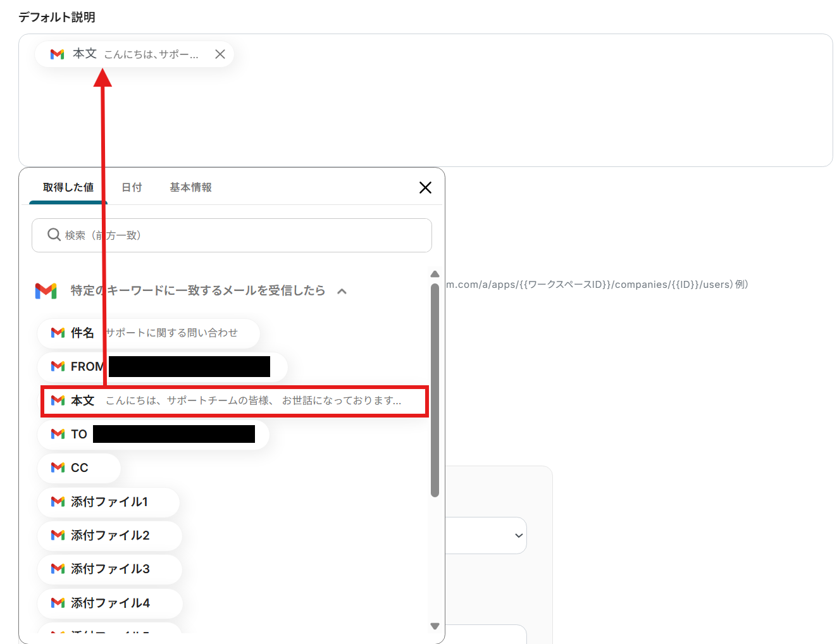This screenshot has height=644, width=837.
Task: Switch to the 日付 tab
Action: coord(132,187)
